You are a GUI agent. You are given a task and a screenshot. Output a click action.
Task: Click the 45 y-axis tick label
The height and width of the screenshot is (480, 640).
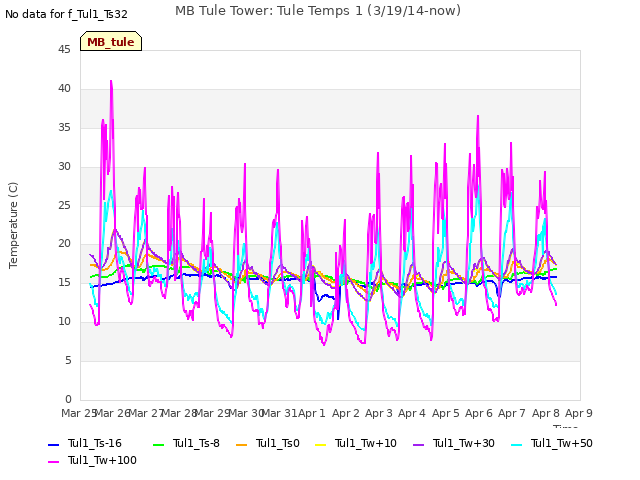click(x=64, y=50)
